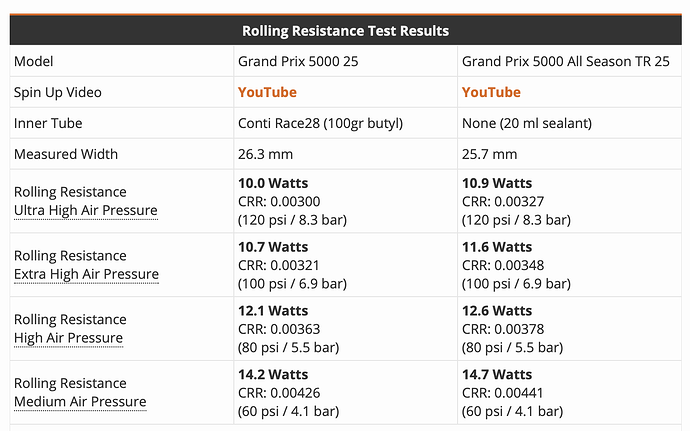Select CRR: 0.00321 text

point(279,265)
